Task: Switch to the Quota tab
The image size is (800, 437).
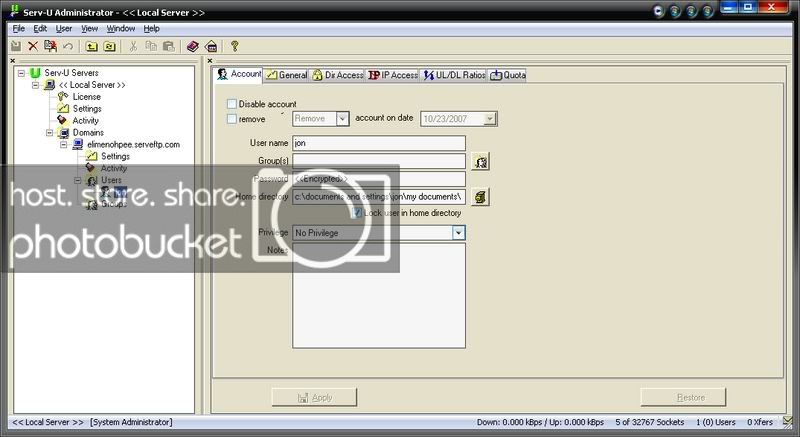Action: pos(508,75)
